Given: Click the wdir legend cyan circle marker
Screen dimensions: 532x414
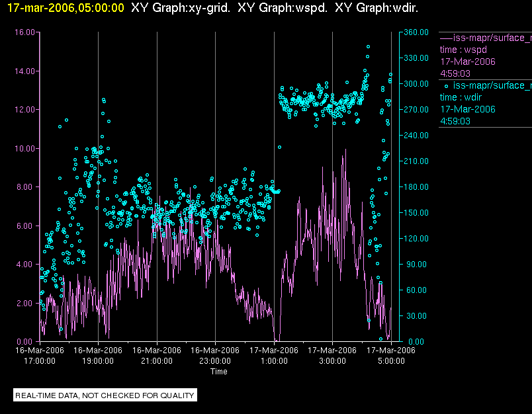Looking at the screenshot, I should (447, 85).
